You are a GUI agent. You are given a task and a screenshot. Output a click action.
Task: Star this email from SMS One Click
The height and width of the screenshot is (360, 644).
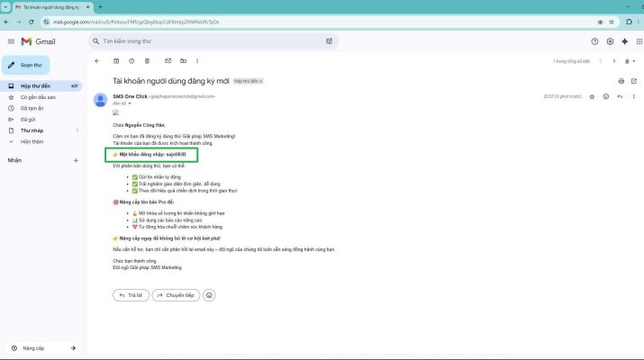click(x=592, y=95)
